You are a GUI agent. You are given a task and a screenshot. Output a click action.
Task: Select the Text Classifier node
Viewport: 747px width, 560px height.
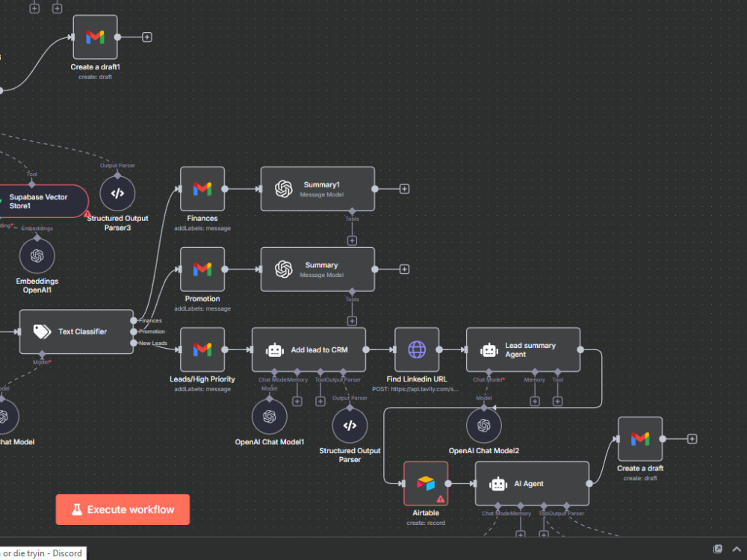pyautogui.click(x=76, y=332)
